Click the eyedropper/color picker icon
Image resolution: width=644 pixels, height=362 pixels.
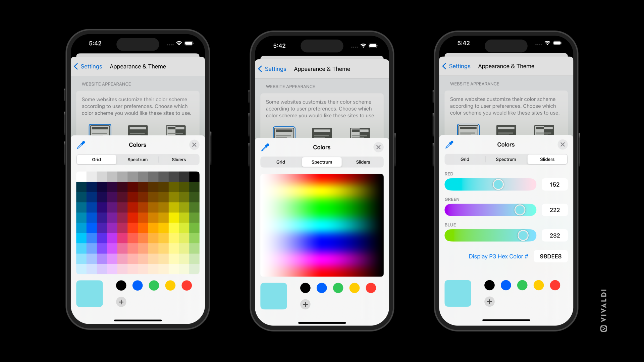coord(81,144)
